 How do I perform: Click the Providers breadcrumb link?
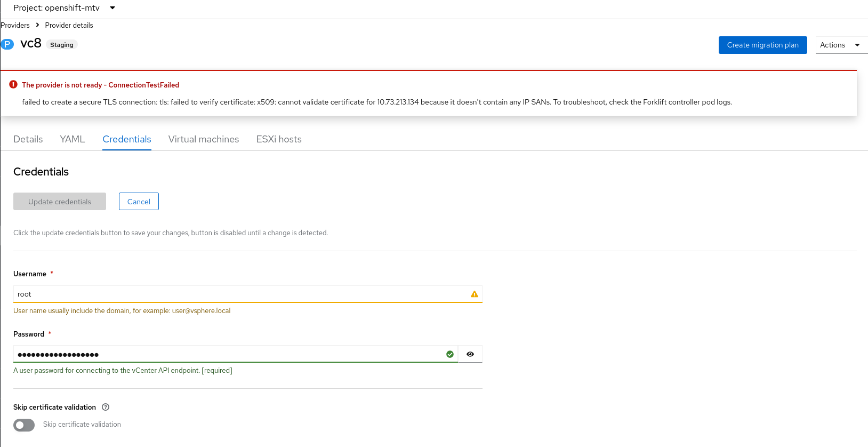click(x=15, y=25)
